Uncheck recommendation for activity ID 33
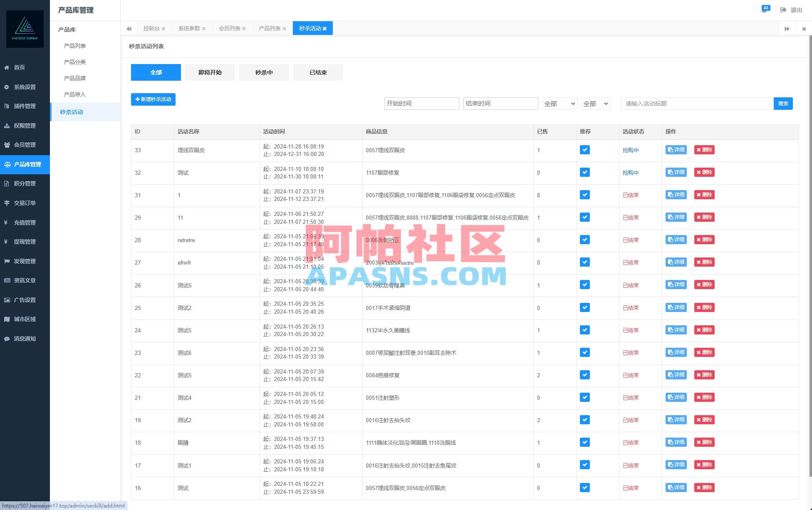Image resolution: width=812 pixels, height=510 pixels. (x=584, y=150)
